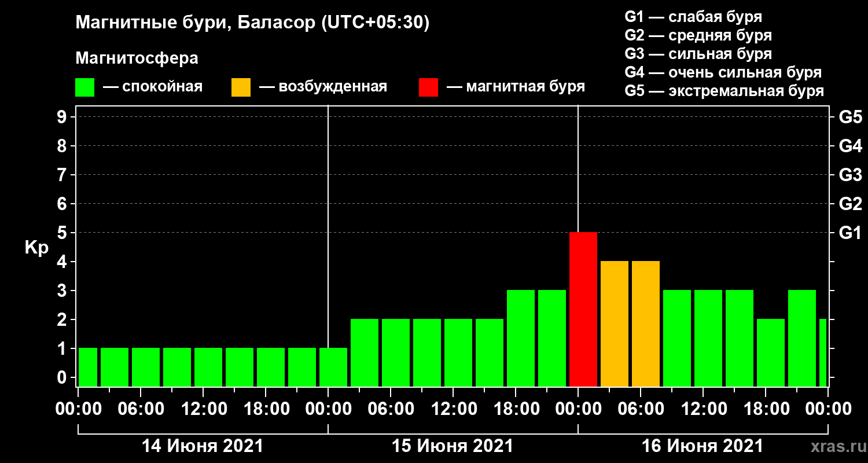Viewport: 868px width, 463px height.
Task: Select the red Kp 5 storm bar
Action: coord(583,309)
